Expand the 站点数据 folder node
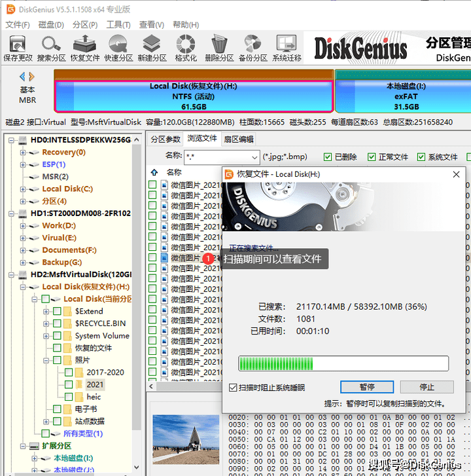Viewport: 471px width, 476px height. 46,422
